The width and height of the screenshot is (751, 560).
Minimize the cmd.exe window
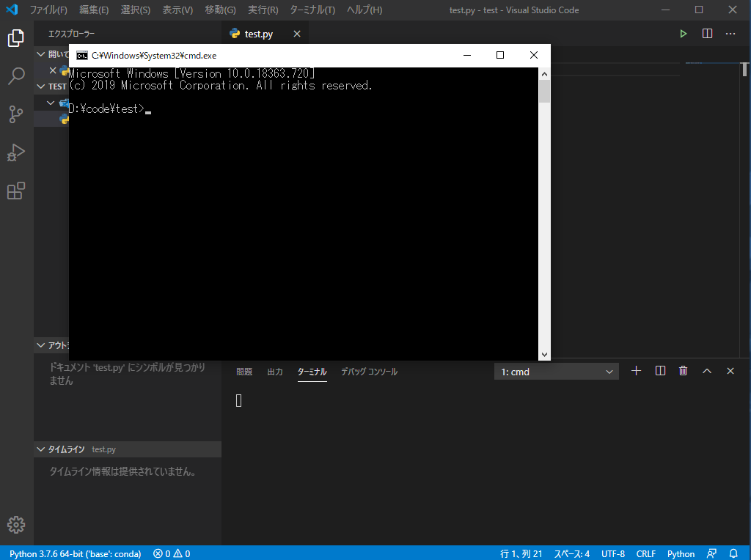point(467,55)
